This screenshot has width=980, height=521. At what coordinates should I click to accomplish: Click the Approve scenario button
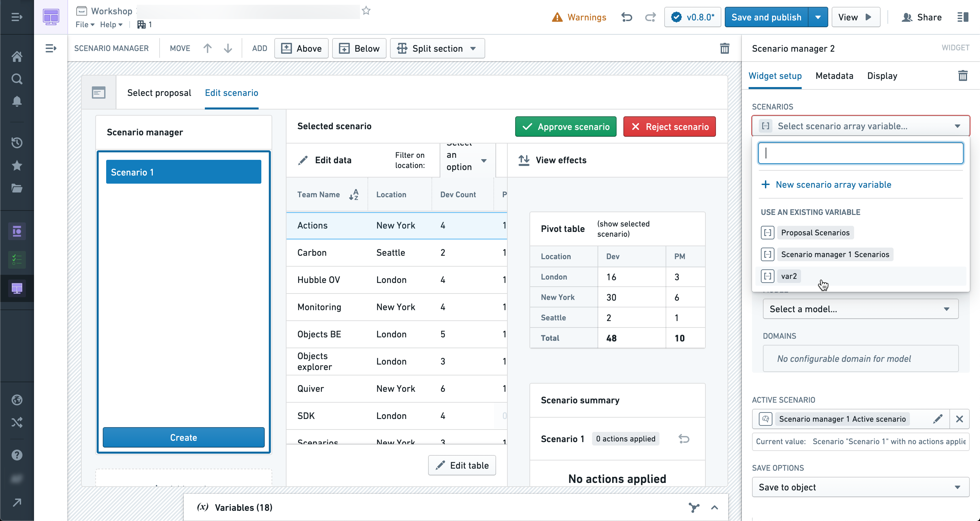pyautogui.click(x=566, y=127)
